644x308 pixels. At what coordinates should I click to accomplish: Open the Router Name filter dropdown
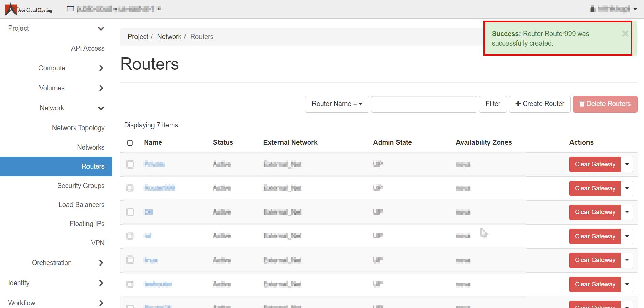[337, 104]
